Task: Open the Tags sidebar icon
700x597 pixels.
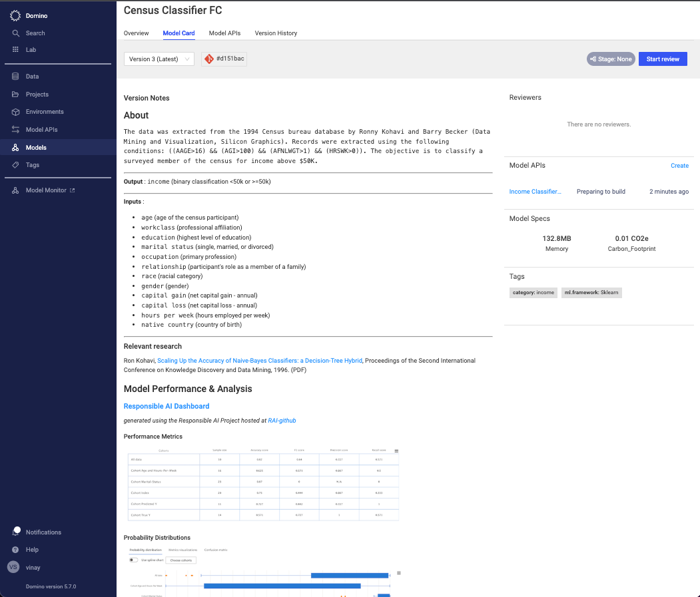Action: point(15,165)
